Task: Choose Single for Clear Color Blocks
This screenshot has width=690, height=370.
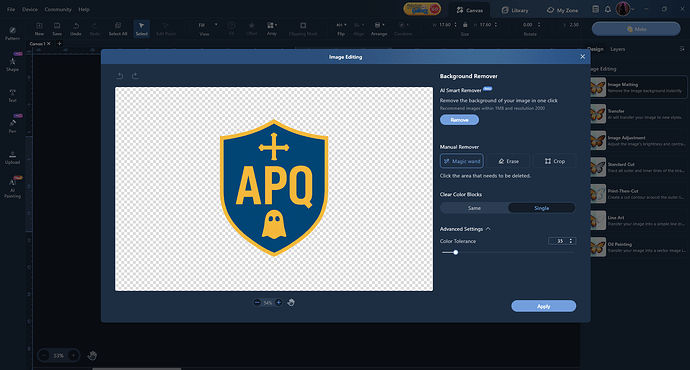Action: pyautogui.click(x=542, y=208)
